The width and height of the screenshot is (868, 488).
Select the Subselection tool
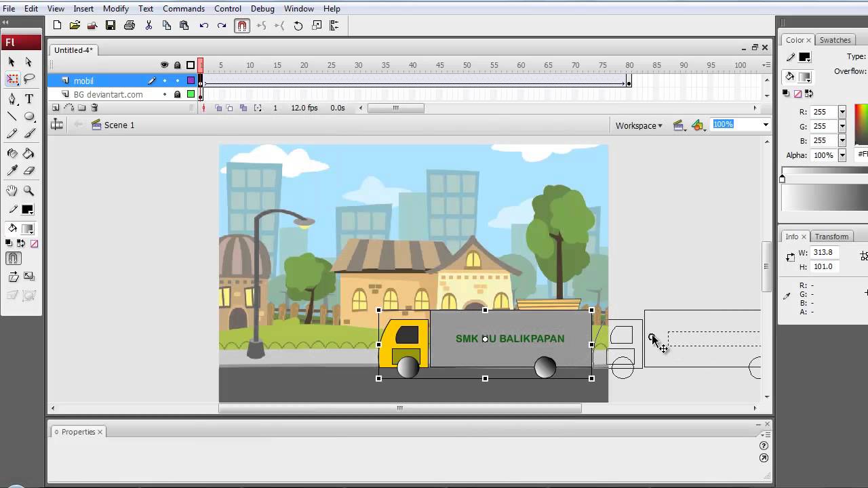[x=28, y=62]
